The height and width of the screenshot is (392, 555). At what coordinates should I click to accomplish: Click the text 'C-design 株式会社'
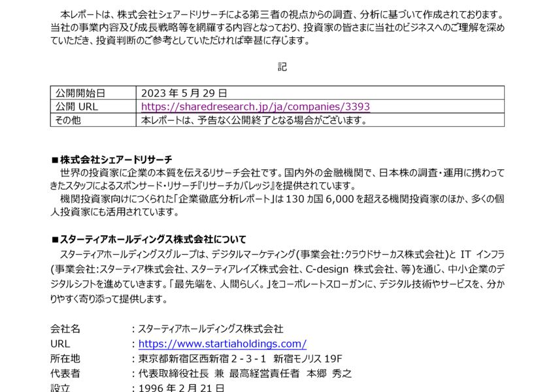point(350,270)
